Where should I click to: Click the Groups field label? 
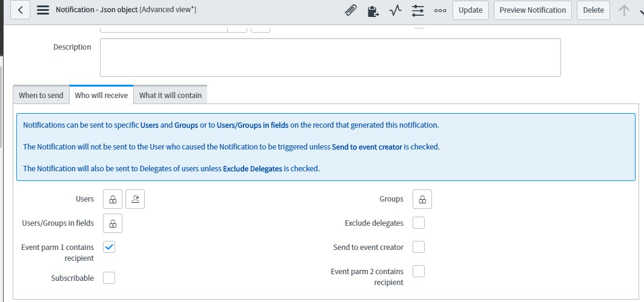[x=391, y=199]
